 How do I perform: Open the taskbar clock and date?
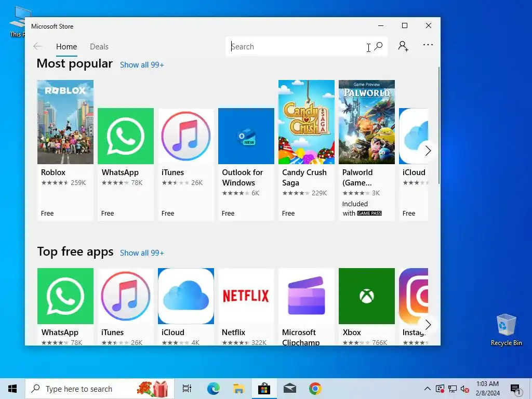pyautogui.click(x=487, y=389)
